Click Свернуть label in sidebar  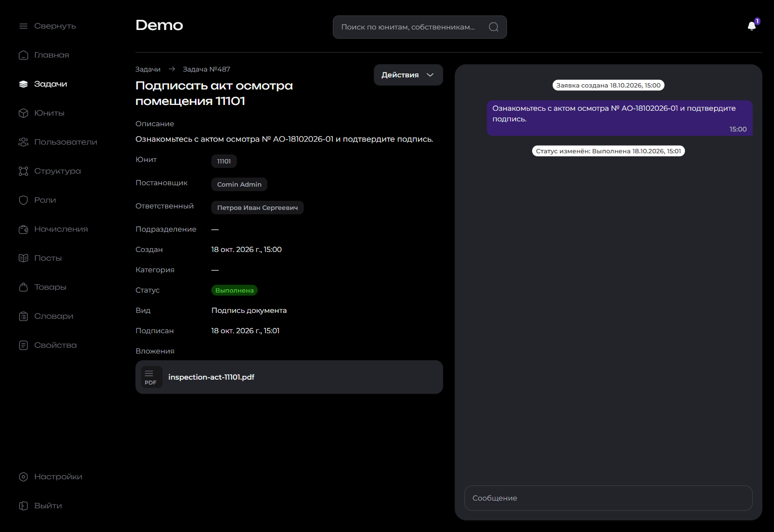55,26
